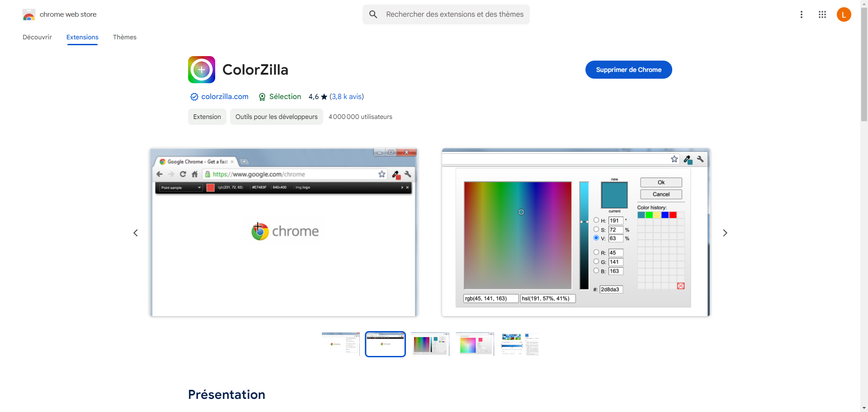Click the Supprimer de Chrome button
The image size is (868, 412).
point(628,70)
